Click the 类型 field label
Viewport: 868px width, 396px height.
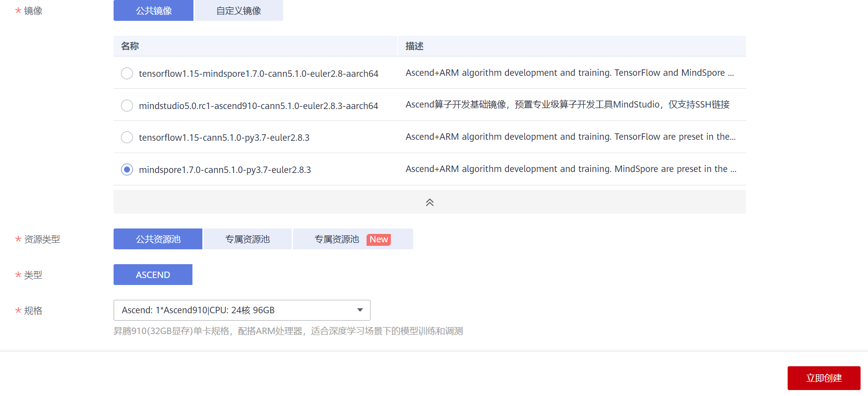click(x=33, y=275)
